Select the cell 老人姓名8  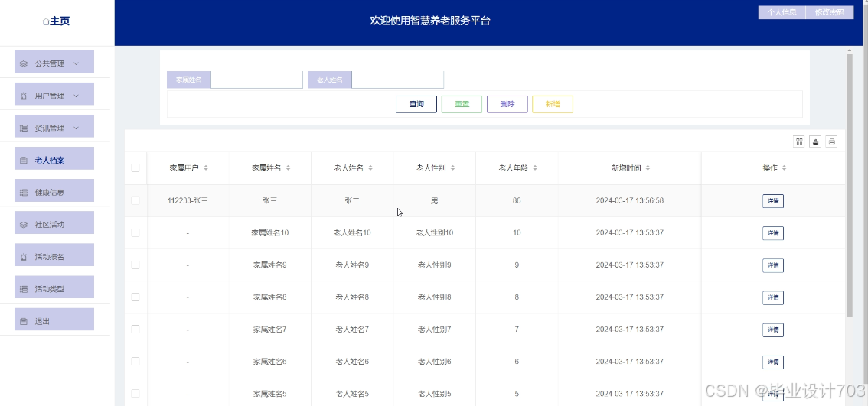tap(352, 297)
